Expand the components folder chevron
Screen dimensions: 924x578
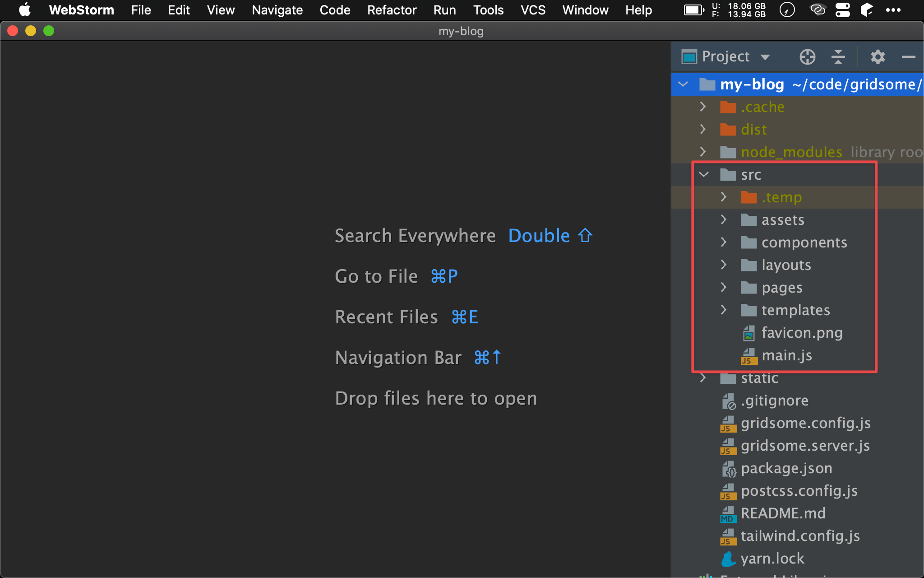[723, 242]
